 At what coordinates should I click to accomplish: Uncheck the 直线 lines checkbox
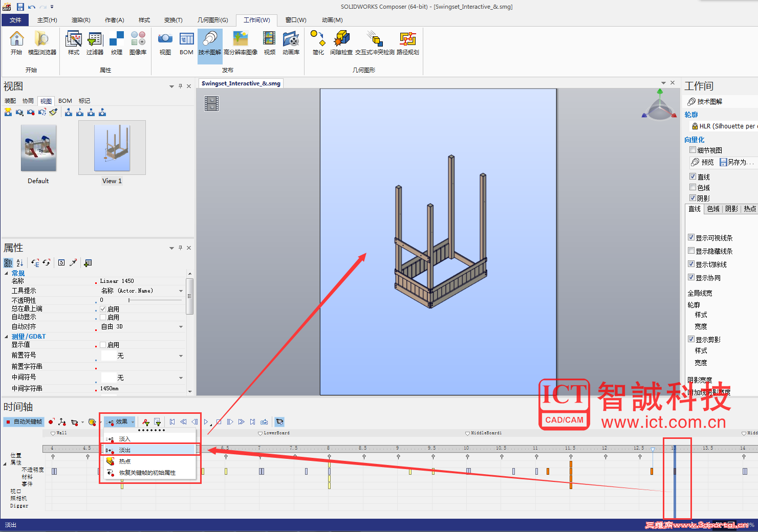[x=692, y=176]
